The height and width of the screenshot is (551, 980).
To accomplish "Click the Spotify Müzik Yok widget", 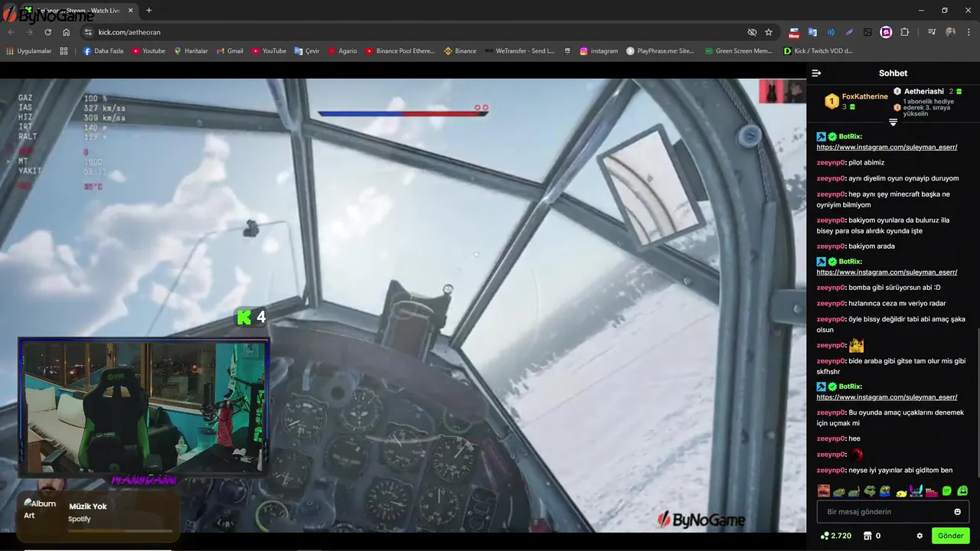I will pos(98,517).
